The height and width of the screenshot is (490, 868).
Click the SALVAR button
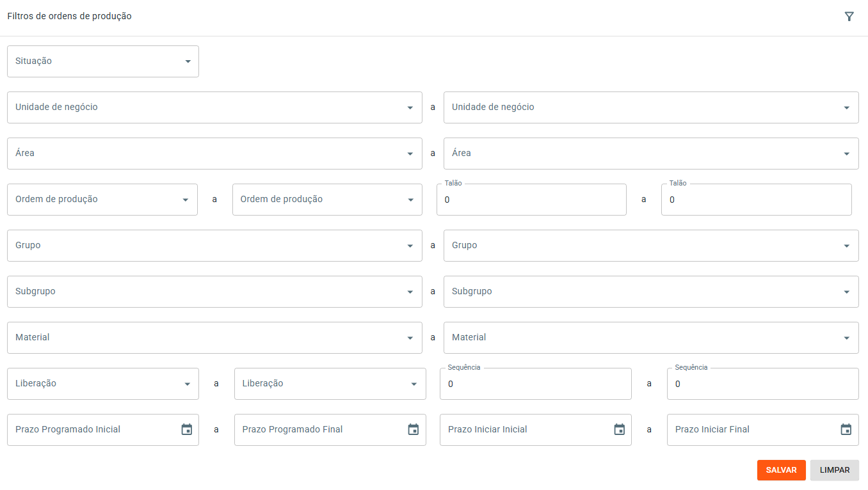point(781,470)
